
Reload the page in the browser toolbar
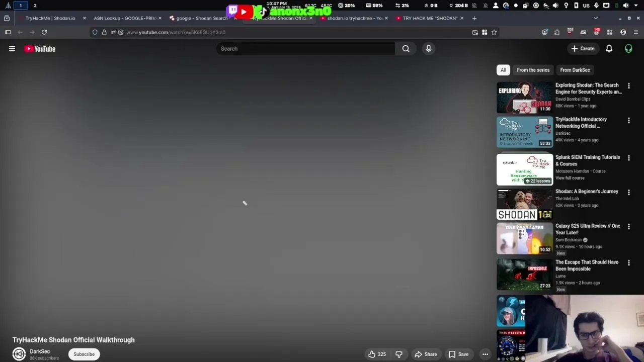point(44,32)
